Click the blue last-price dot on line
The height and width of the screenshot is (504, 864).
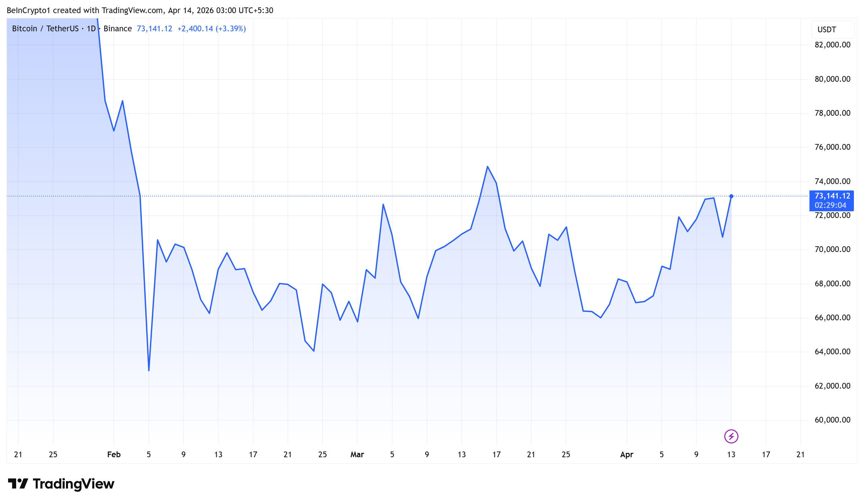click(731, 196)
